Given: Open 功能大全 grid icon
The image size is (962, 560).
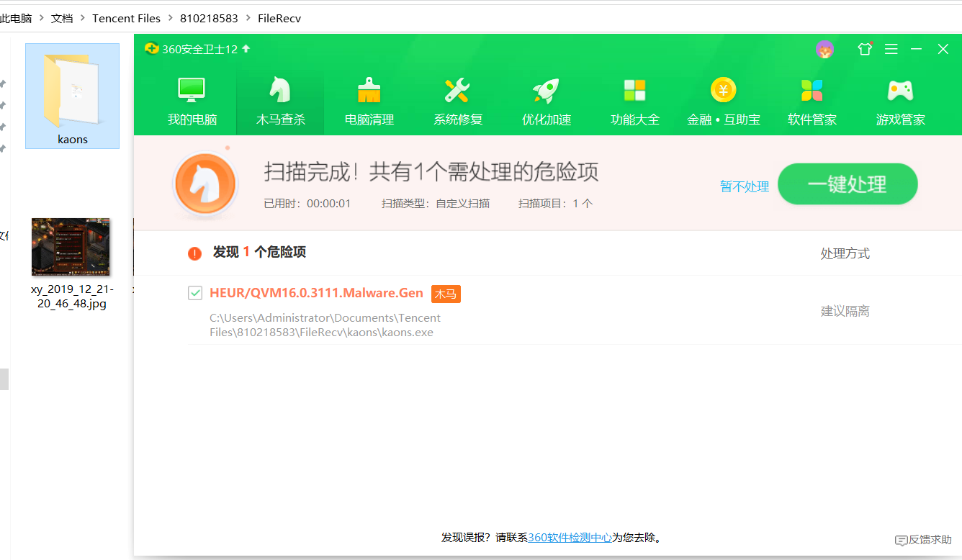Looking at the screenshot, I should click(x=634, y=91).
